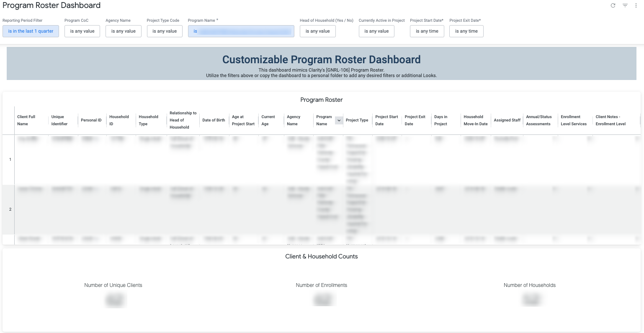644x333 pixels.
Task: Select the Number of Households value
Action: pos(532,299)
